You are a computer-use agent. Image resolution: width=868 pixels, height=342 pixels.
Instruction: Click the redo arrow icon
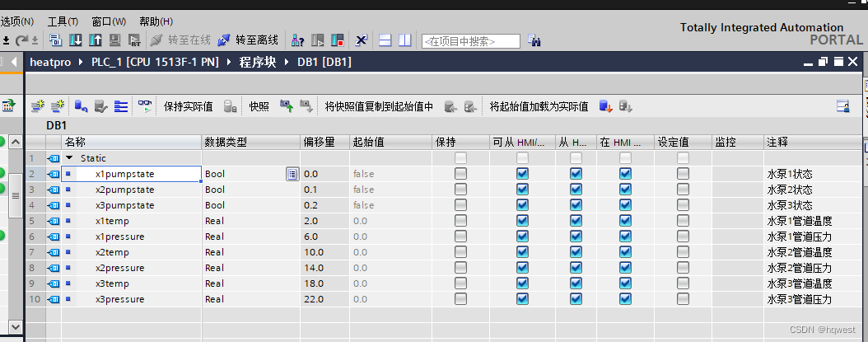[21, 40]
